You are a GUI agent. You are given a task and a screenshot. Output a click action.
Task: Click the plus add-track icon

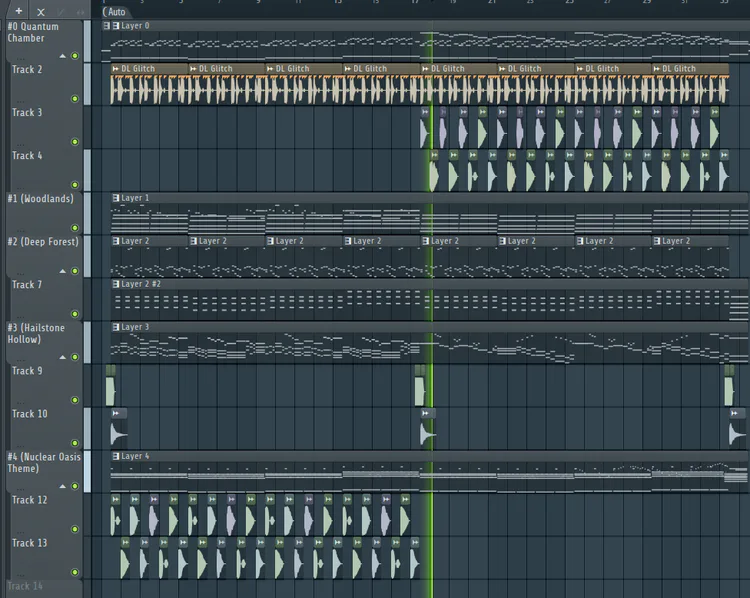click(x=19, y=11)
